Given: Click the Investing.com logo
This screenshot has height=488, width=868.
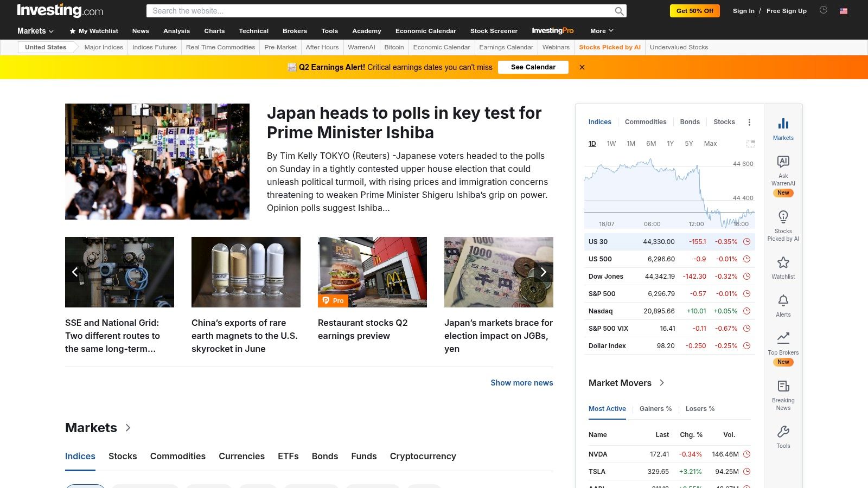Looking at the screenshot, I should click(60, 10).
